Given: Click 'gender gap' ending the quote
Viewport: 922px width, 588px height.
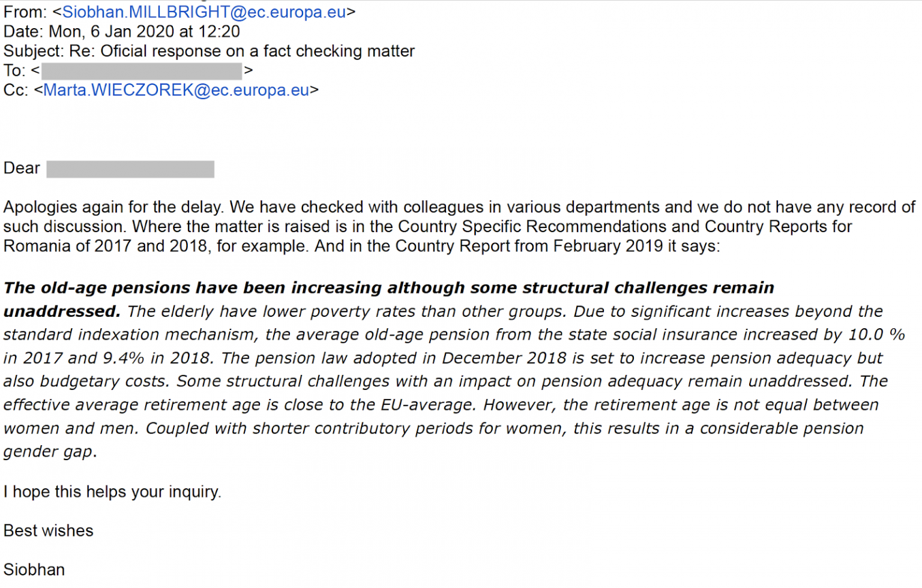Looking at the screenshot, I should point(48,452).
